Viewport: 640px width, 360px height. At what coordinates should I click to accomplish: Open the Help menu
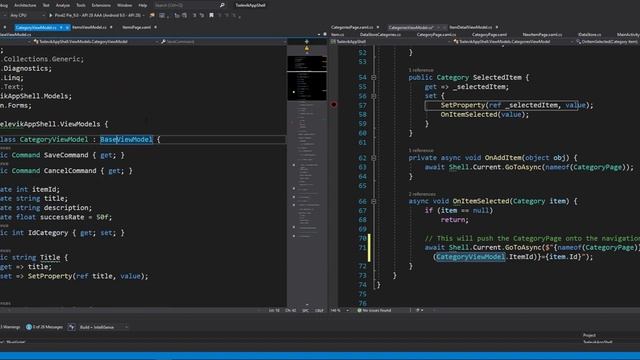point(142,5)
